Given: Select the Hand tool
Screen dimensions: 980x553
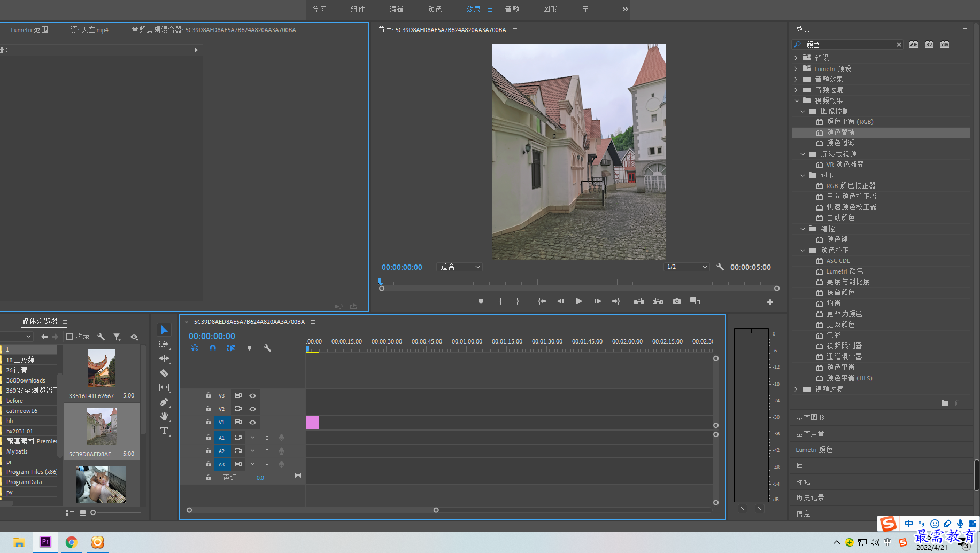Looking at the screenshot, I should pyautogui.click(x=164, y=416).
